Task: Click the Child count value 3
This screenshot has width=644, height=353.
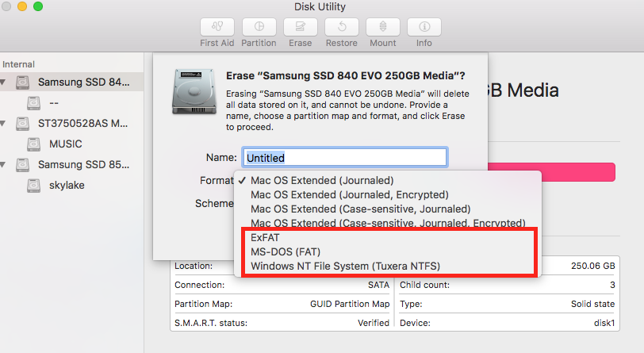Action: pos(612,285)
